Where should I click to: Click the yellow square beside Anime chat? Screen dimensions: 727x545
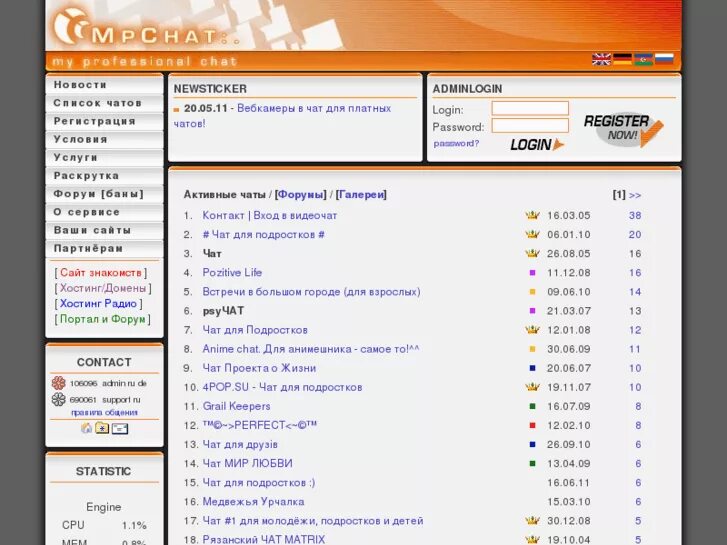532,349
